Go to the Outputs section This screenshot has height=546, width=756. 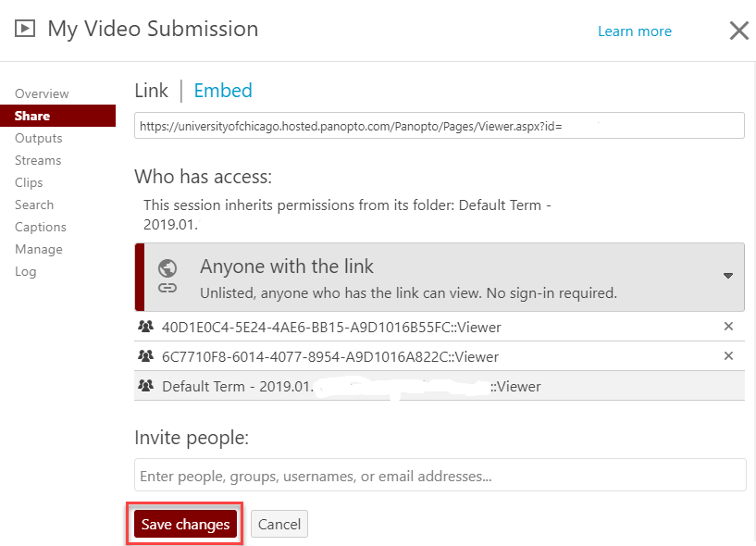[39, 138]
